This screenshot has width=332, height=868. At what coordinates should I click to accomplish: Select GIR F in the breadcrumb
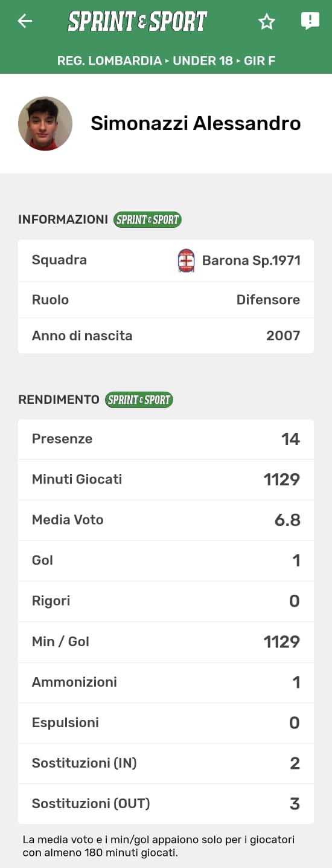[260, 60]
